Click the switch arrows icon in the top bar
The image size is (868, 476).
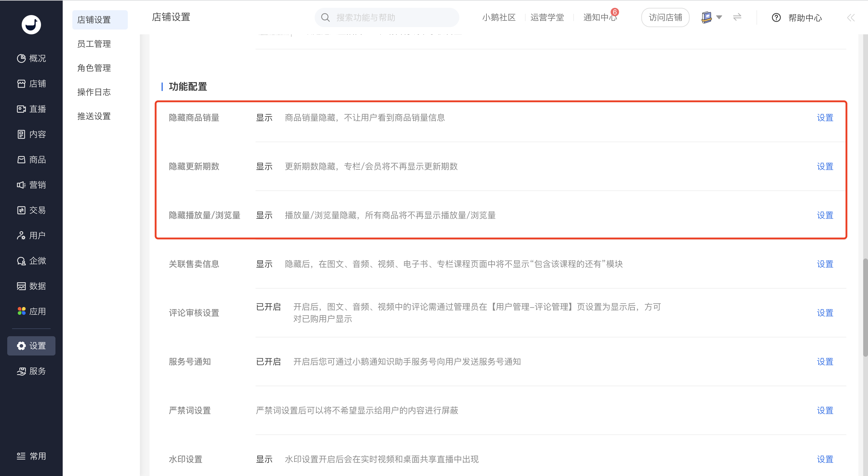tap(737, 17)
